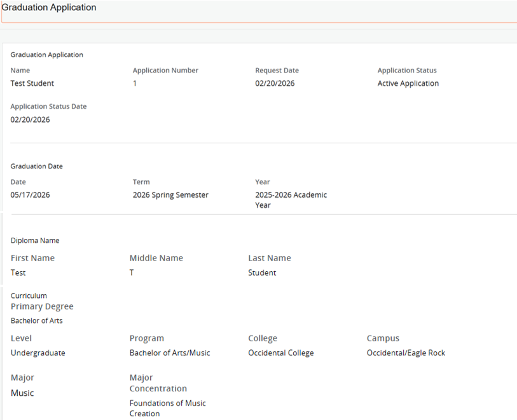Select the graduation date 05/17/2026
517x420 pixels.
pyautogui.click(x=30, y=194)
